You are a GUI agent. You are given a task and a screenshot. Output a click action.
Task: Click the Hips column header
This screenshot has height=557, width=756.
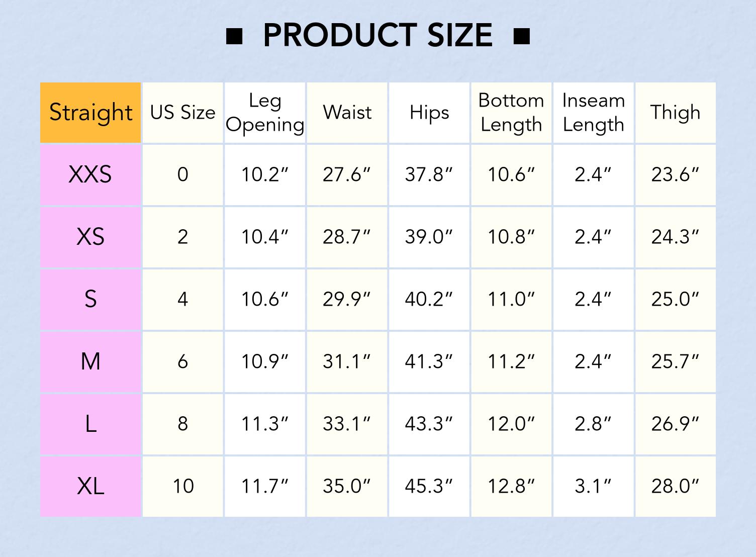pos(429,113)
